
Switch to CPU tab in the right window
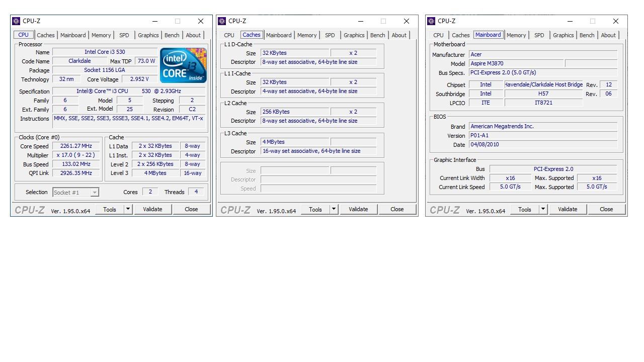click(x=438, y=35)
